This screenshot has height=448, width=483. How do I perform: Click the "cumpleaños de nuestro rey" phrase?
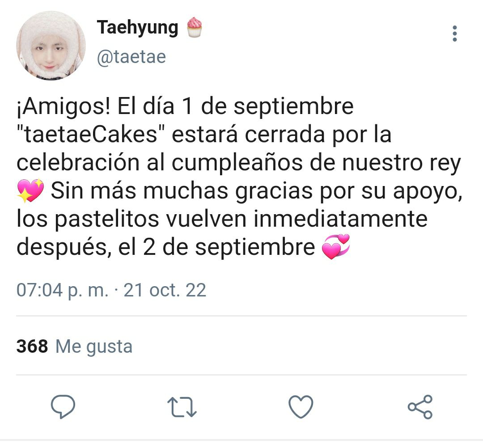[316, 164]
